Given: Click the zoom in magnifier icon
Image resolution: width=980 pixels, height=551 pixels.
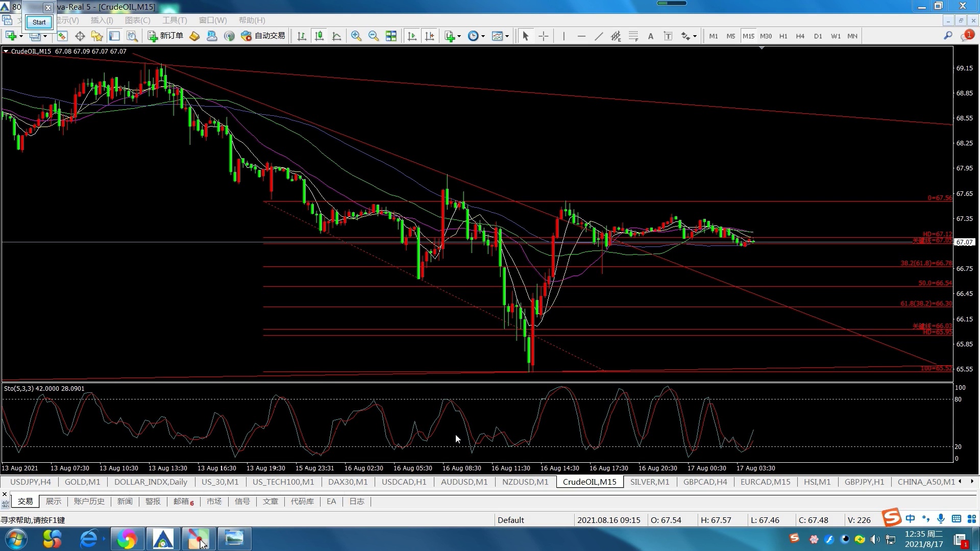Looking at the screenshot, I should coord(356,36).
